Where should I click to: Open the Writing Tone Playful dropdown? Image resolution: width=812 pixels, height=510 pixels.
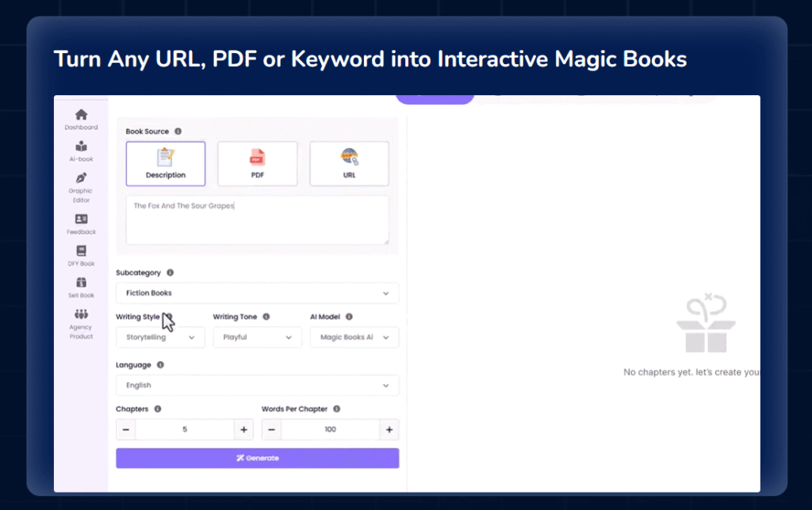click(257, 337)
